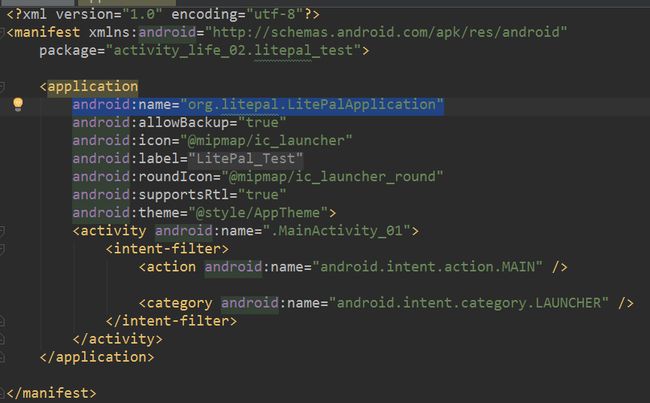Click "android.intent.action.MAIN" value
The width and height of the screenshot is (650, 403).
pyautogui.click(x=427, y=267)
